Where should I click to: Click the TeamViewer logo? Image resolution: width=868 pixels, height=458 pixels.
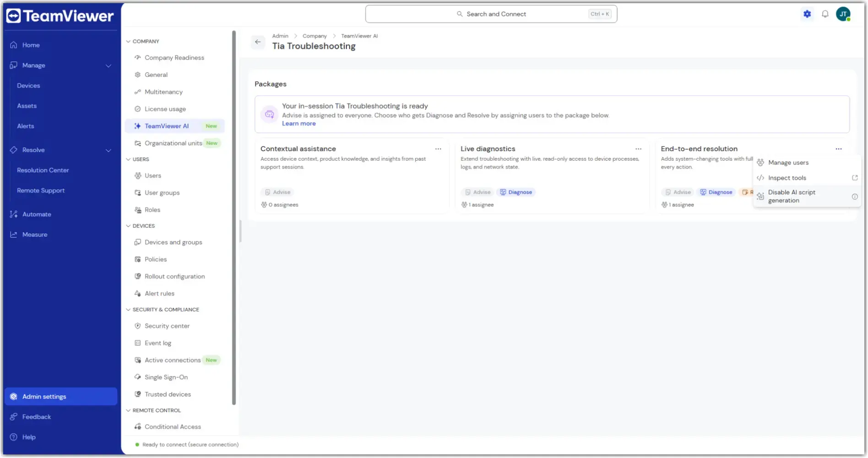60,16
